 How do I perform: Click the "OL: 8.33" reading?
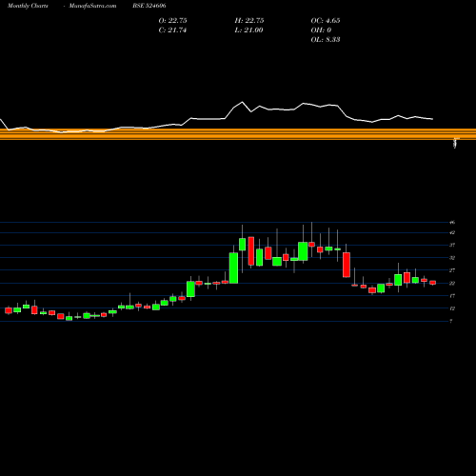(326, 40)
